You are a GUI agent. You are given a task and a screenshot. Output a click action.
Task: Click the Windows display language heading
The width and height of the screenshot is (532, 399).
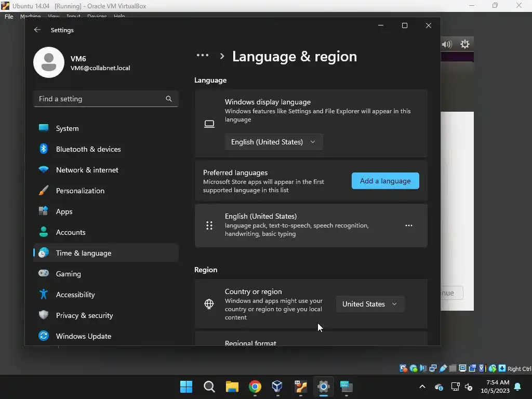pos(268,102)
